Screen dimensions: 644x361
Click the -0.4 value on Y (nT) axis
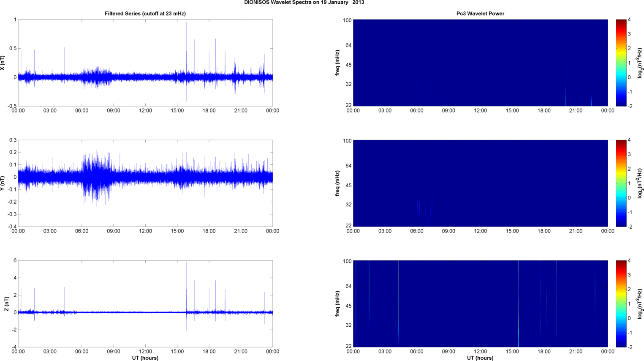[x=12, y=227]
